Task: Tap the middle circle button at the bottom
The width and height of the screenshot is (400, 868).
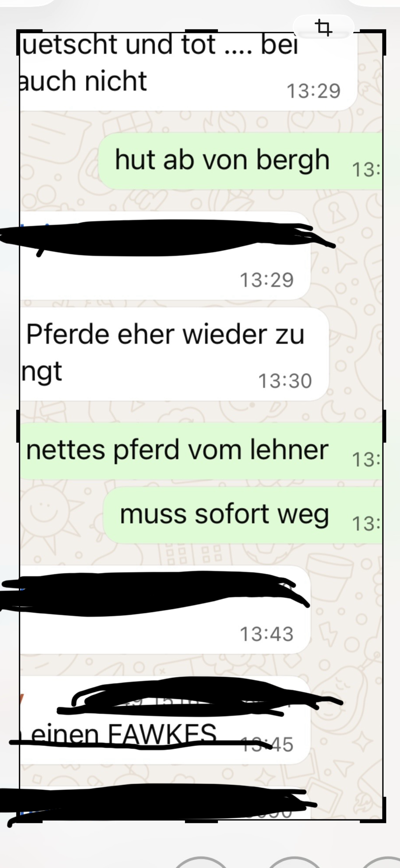Action: click(295, 862)
